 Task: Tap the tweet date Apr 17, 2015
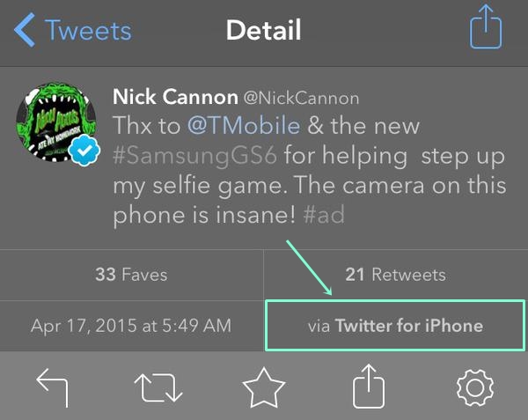click(x=131, y=326)
